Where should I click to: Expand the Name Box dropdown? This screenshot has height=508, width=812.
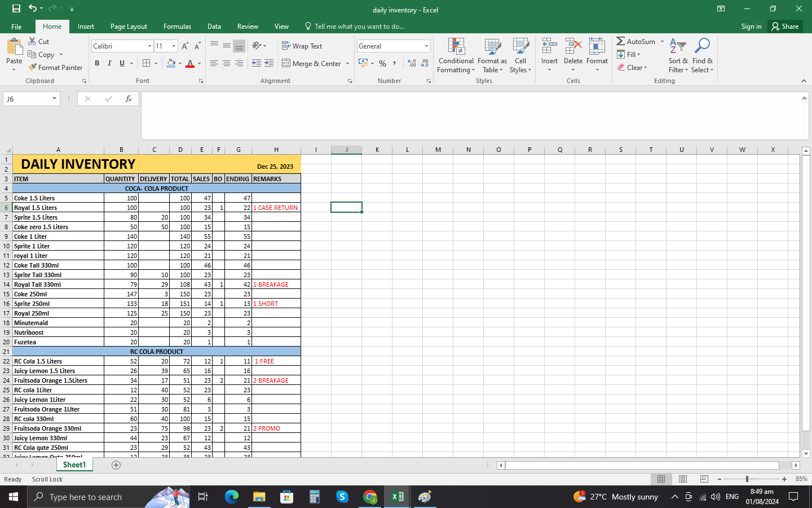click(54, 99)
